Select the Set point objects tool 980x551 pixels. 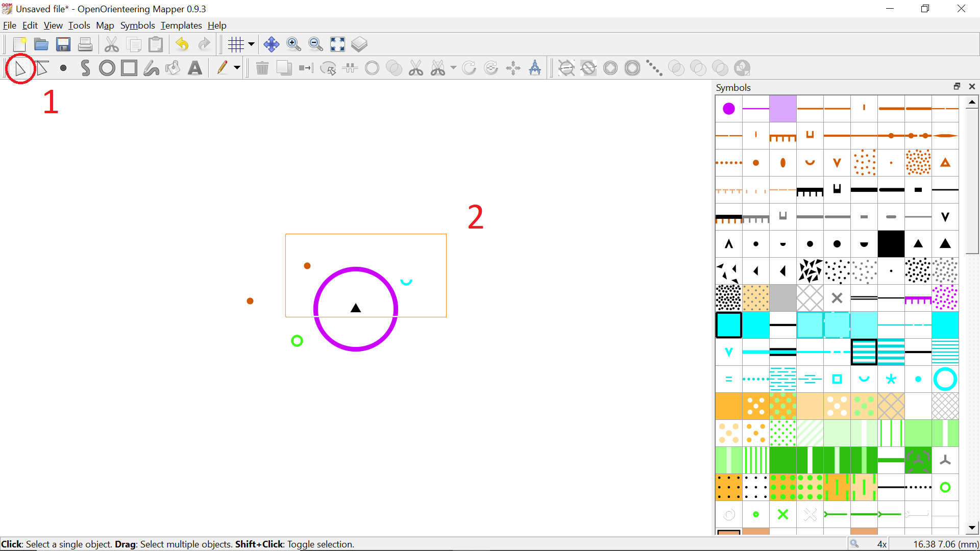63,68
